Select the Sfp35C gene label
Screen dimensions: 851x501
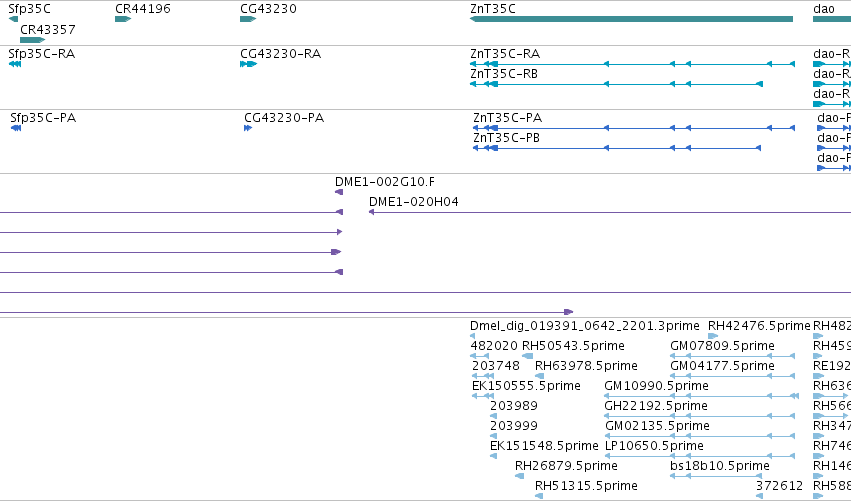coord(29,9)
